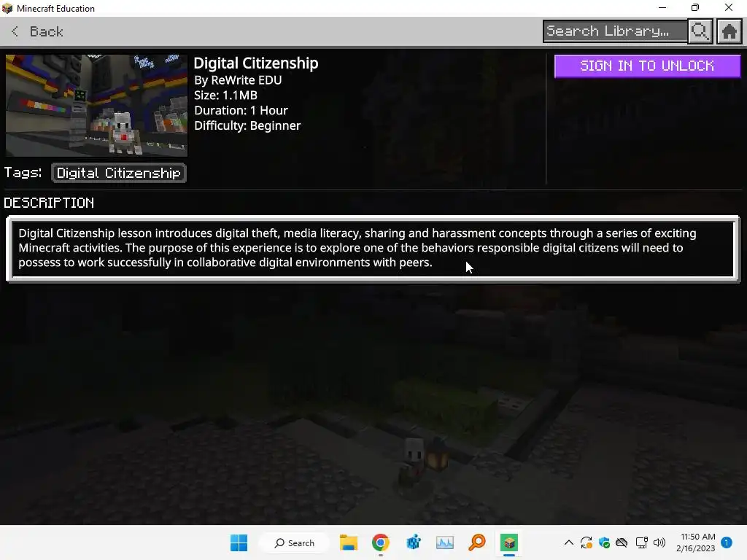Open the chart monitor taskbar app
The height and width of the screenshot is (560, 747).
445,542
